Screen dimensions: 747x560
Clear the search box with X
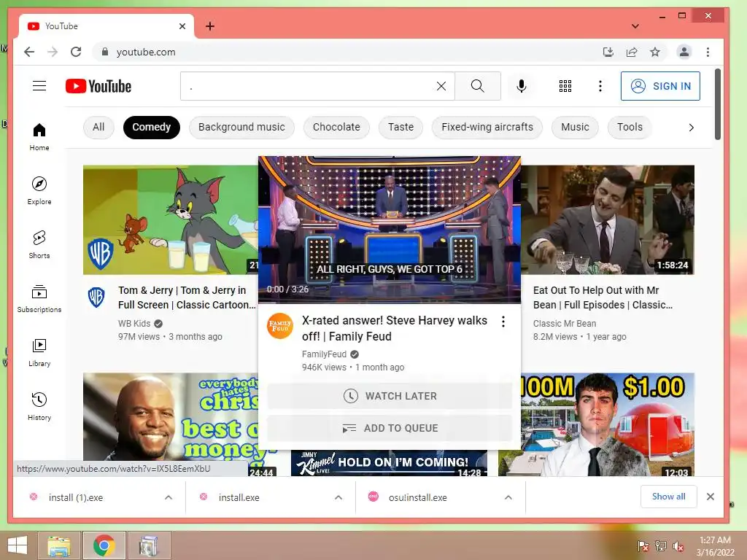coord(441,86)
